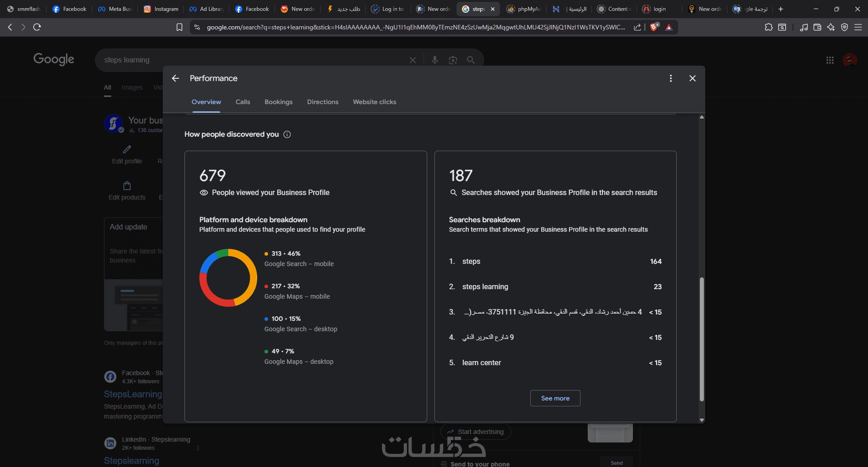Open the LinkedIn result options menu
The image size is (868, 467).
[198, 448]
